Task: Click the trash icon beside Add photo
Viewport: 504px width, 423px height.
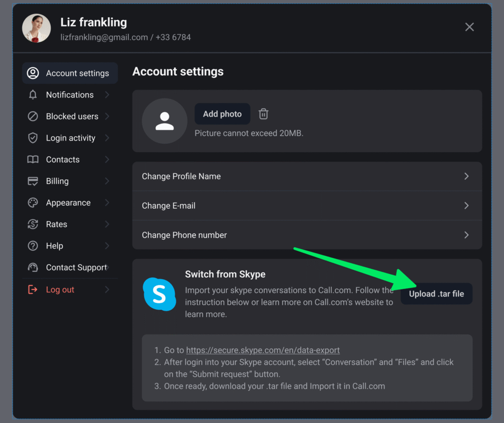Action: pos(264,114)
